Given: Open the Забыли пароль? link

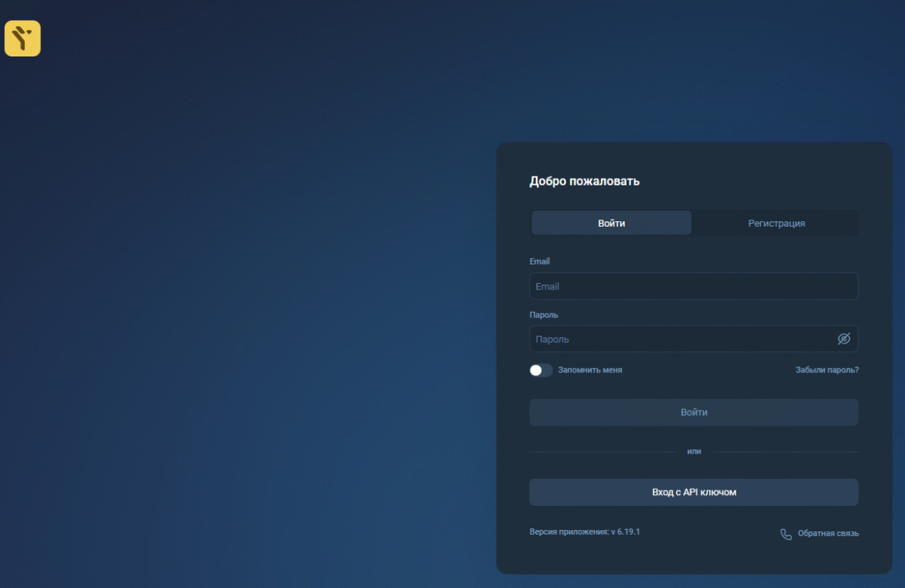Looking at the screenshot, I should point(827,370).
